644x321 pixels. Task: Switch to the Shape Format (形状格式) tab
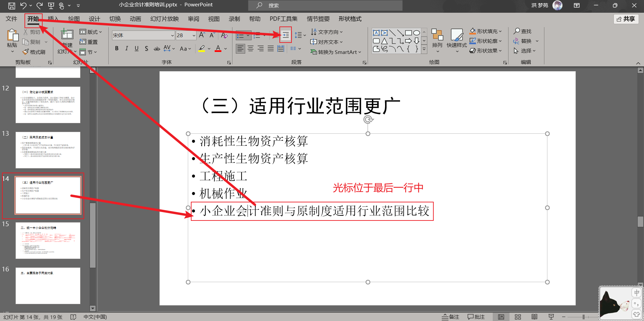coord(350,19)
